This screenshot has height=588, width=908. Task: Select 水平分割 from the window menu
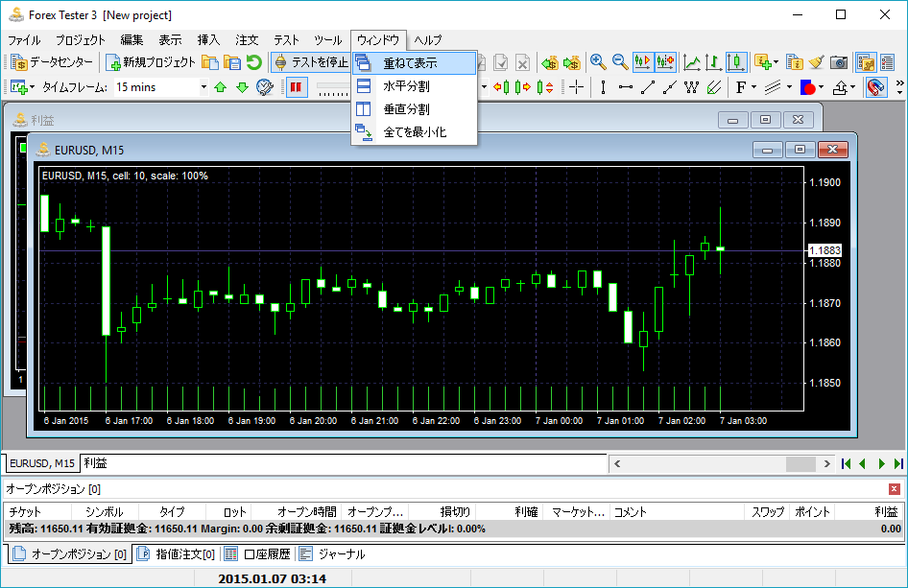coord(406,86)
